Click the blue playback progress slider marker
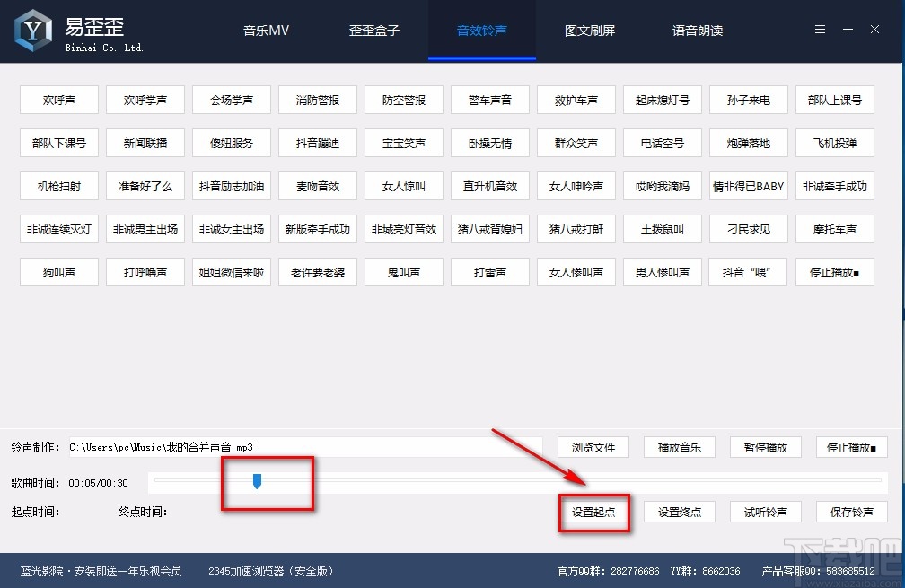 258,481
